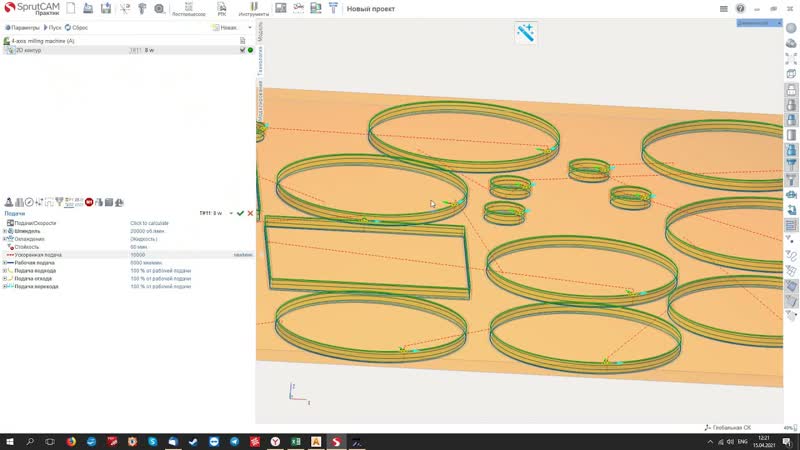The height and width of the screenshot is (450, 800).
Task: Select the funnel icon in parameter toolbar
Action: tap(59, 203)
